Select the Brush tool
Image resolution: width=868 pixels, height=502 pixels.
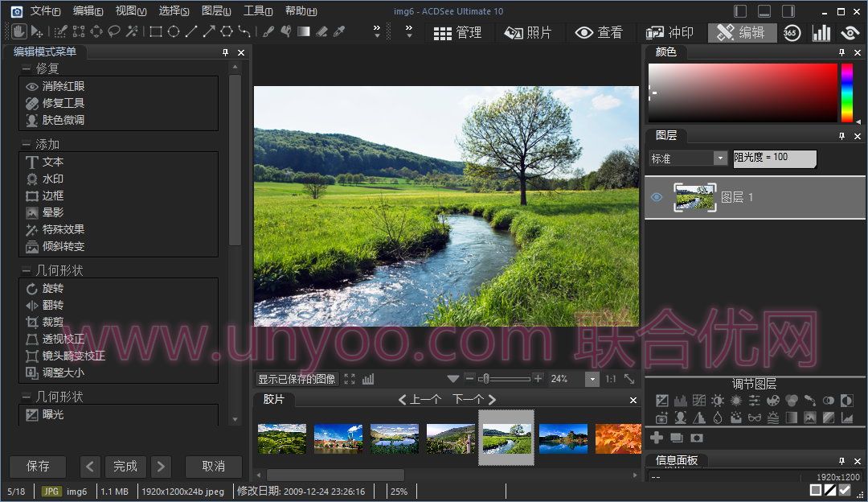point(268,31)
